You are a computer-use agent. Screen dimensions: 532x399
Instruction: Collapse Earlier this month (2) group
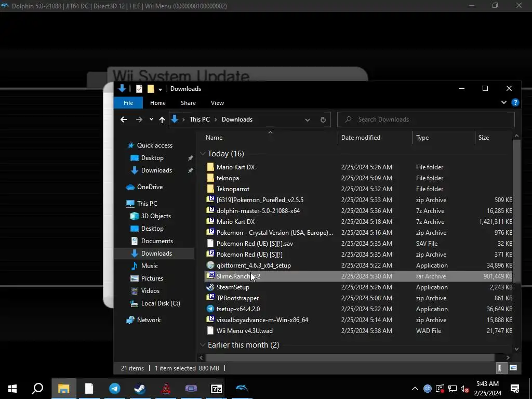(x=203, y=345)
